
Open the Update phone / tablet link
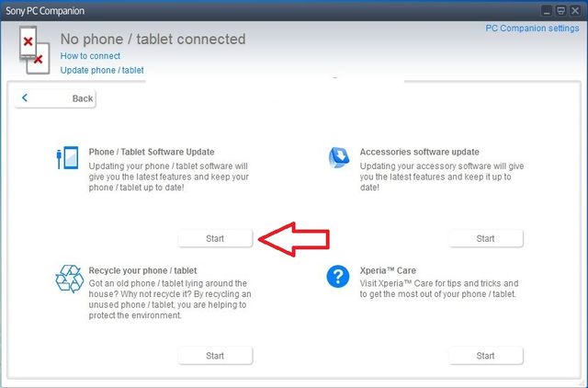tap(102, 70)
